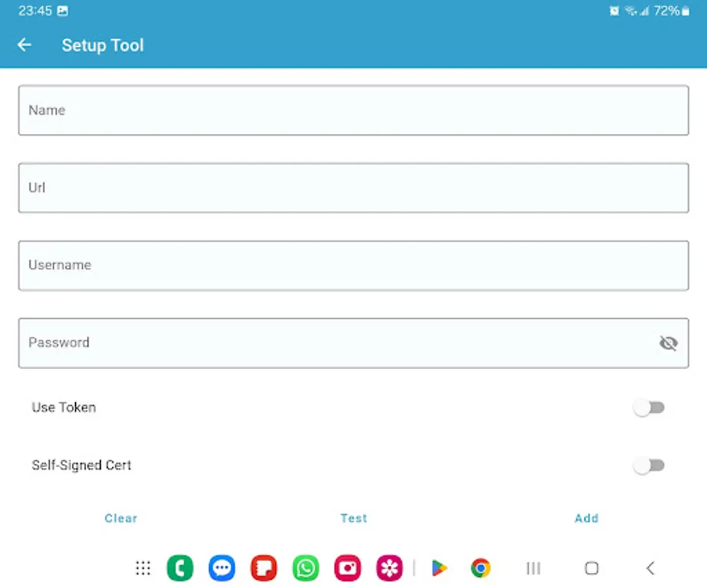Screen dimensions: 707x588
Task: Launch Google Chrome from the dock
Action: tap(480, 568)
